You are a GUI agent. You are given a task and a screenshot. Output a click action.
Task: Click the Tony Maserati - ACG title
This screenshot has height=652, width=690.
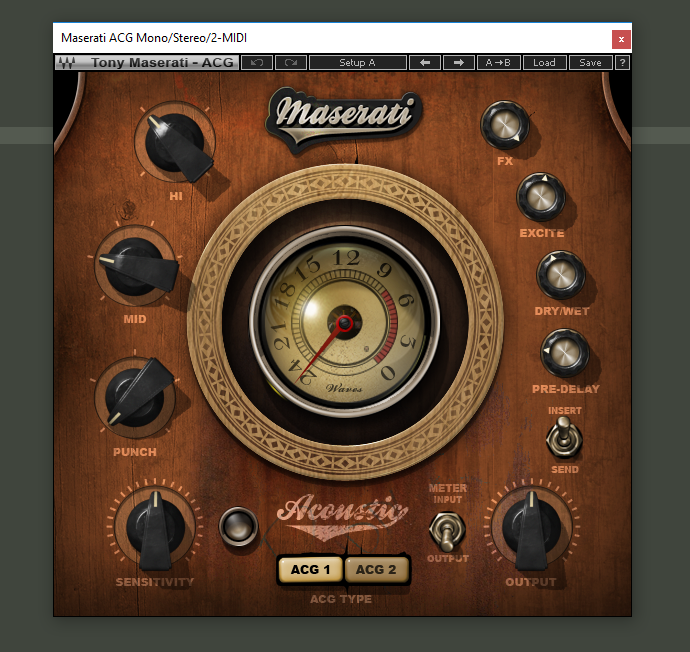click(162, 62)
